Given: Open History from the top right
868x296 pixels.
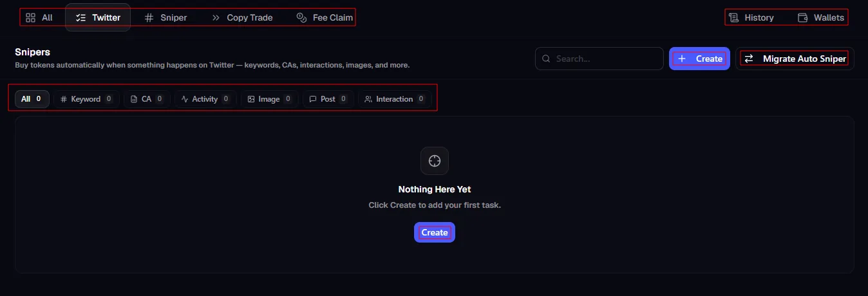Looking at the screenshot, I should [751, 17].
